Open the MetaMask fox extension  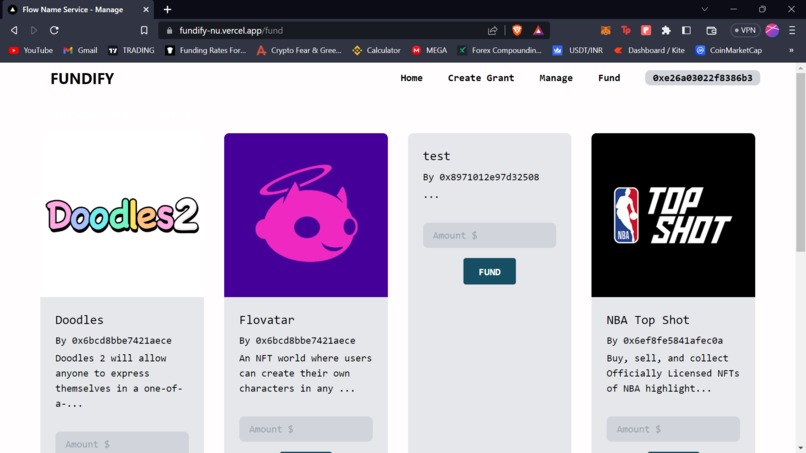point(606,30)
